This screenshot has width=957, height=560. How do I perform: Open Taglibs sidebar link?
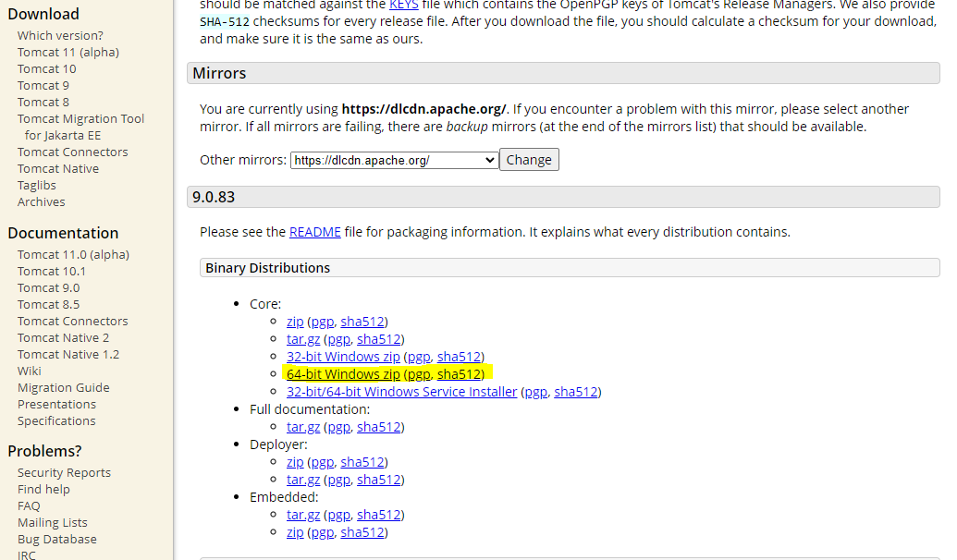[x=37, y=186]
